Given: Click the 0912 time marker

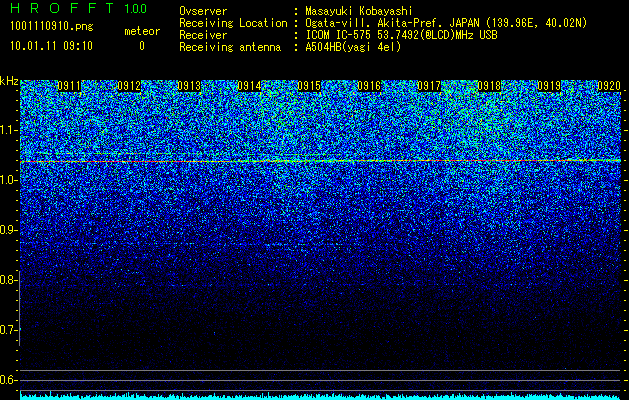Looking at the screenshot, I should [x=129, y=86].
